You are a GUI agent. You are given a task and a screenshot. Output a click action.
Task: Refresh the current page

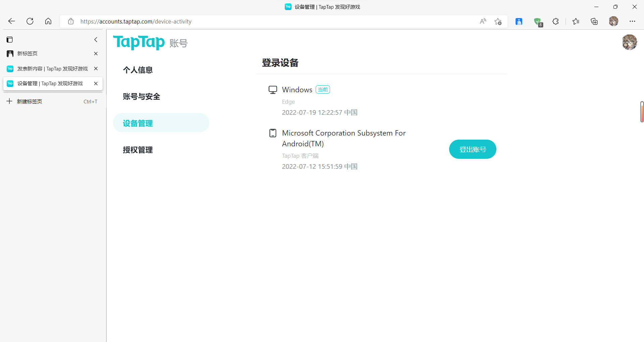tap(30, 21)
